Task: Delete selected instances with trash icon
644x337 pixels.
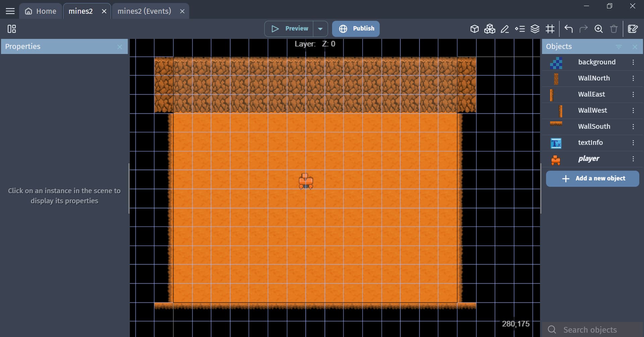Action: pyautogui.click(x=614, y=29)
